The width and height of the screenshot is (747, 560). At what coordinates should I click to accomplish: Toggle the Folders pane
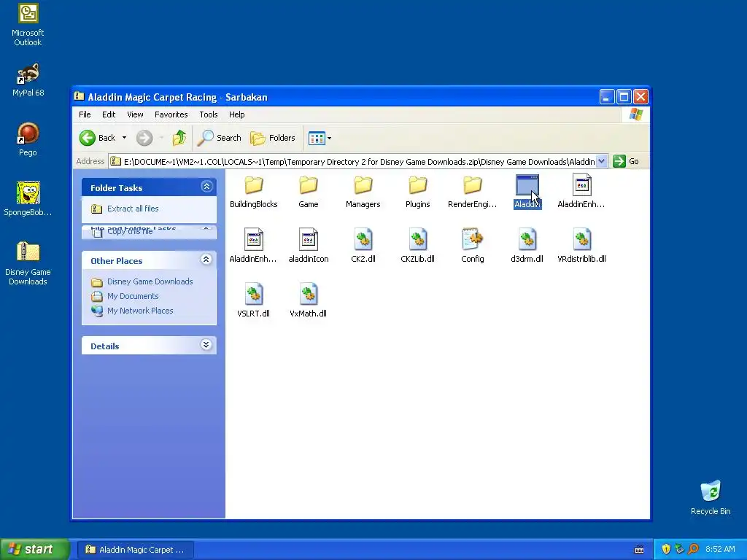(273, 138)
